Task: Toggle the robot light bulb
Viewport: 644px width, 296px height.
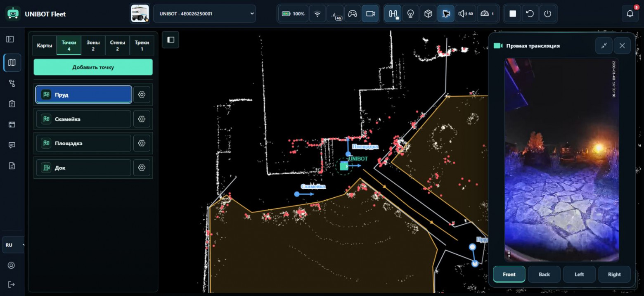Action: pos(411,14)
